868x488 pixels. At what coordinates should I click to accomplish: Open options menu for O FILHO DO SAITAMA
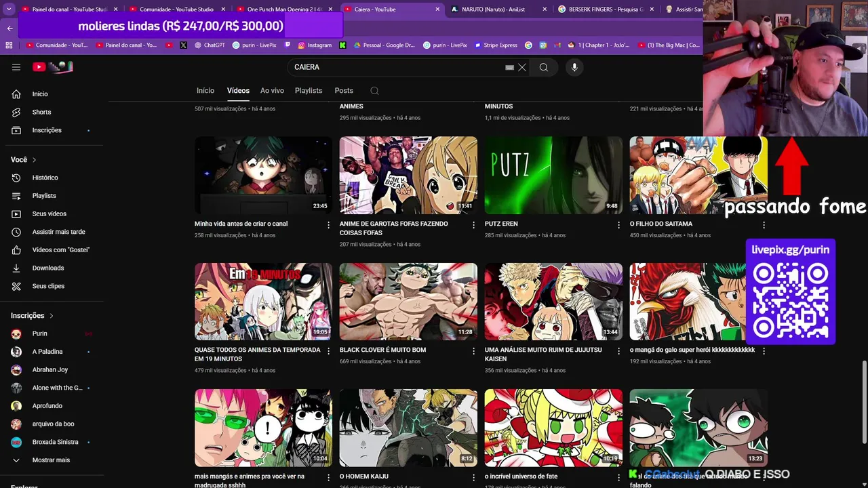point(764,224)
